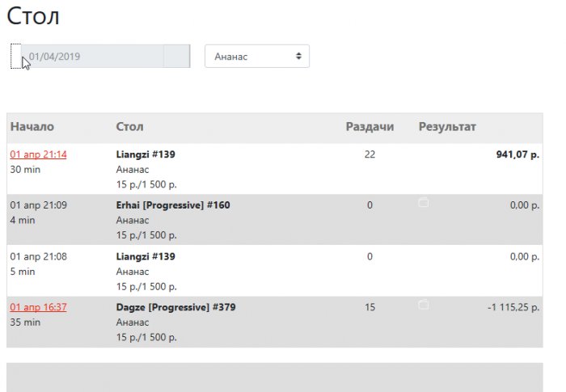Open the 01 апр 21:14 session link
Screen dimensions: 566x392
point(38,154)
